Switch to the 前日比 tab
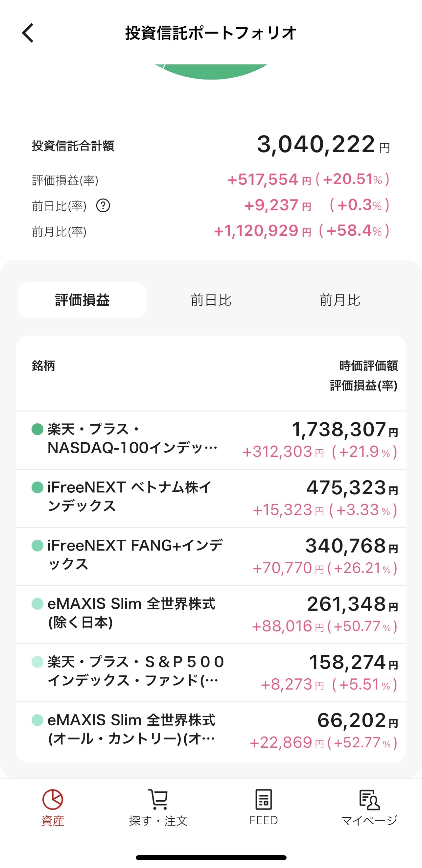This screenshot has width=422, height=868. point(211,300)
